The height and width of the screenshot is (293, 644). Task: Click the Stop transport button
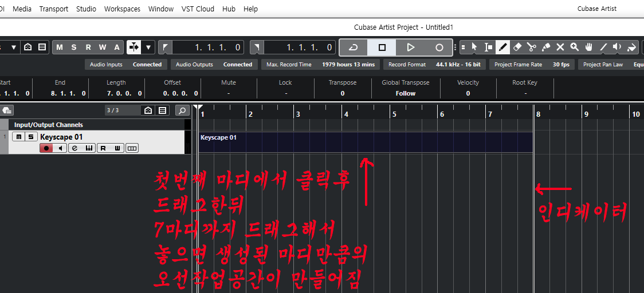click(382, 47)
